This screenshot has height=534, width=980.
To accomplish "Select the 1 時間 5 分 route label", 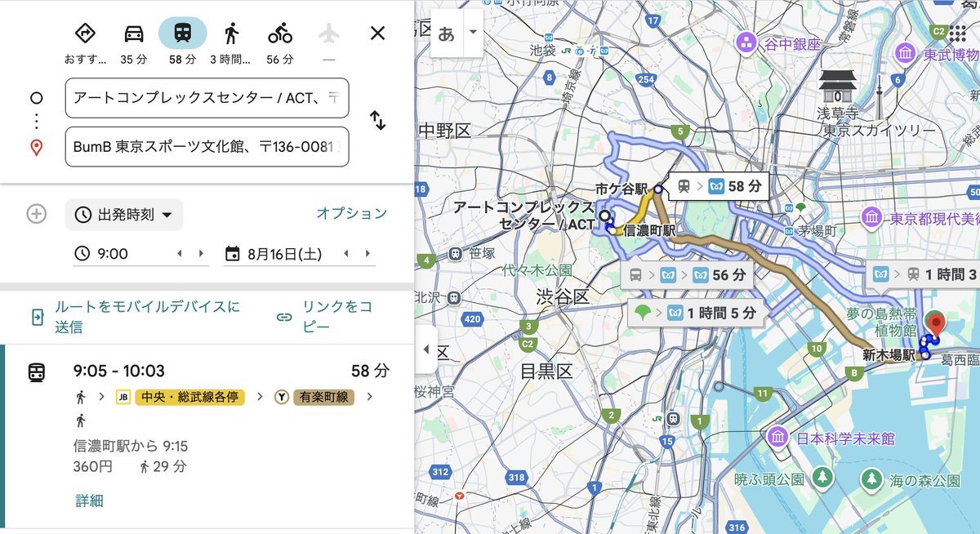I will (695, 312).
